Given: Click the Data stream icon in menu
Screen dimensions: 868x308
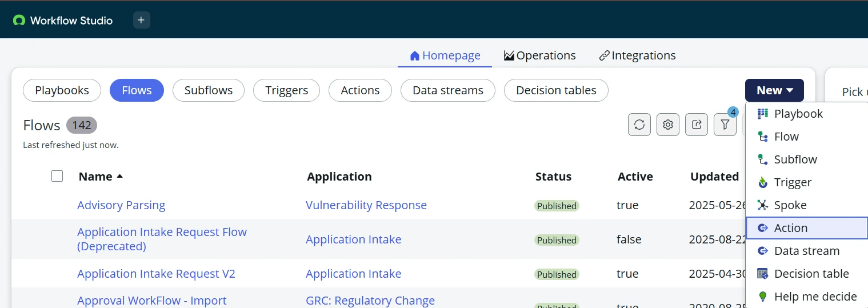Looking at the screenshot, I should (x=763, y=251).
